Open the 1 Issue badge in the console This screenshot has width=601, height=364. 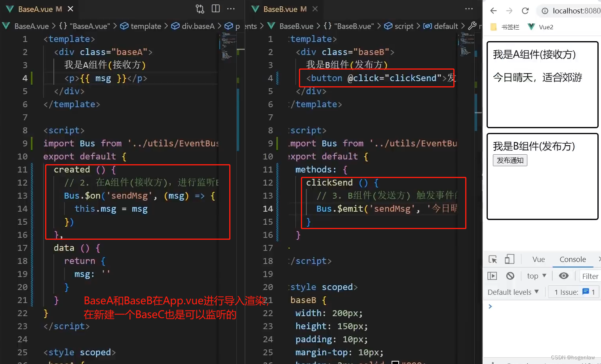[x=574, y=292]
